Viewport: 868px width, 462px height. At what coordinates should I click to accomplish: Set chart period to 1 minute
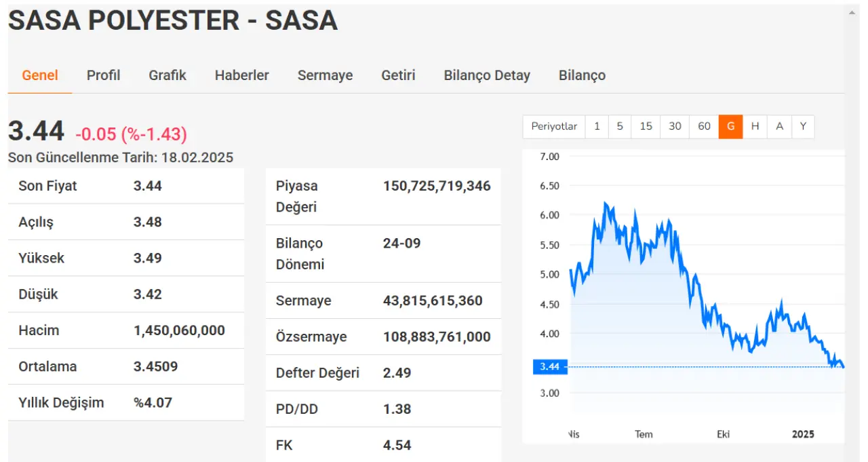point(597,127)
